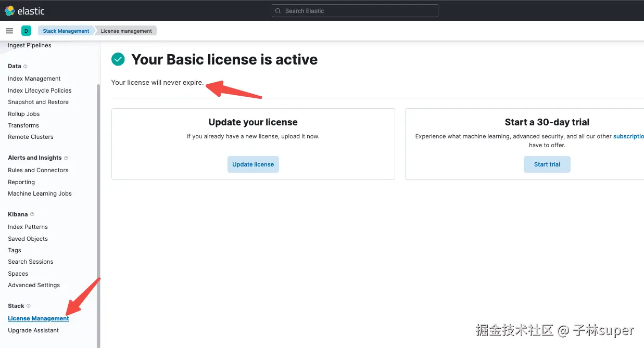
Task: Open Tags
Action: click(x=15, y=250)
